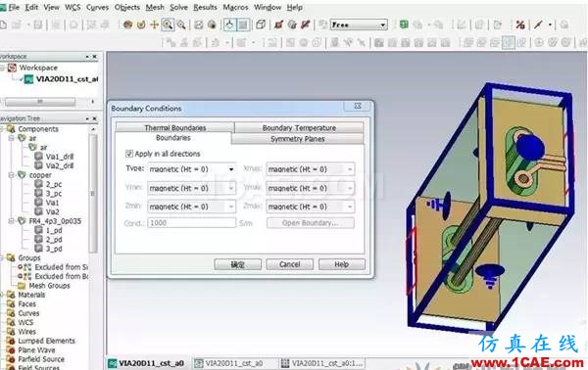Image resolution: width=588 pixels, height=370 pixels.
Task: Open the Solve menu
Action: click(178, 7)
